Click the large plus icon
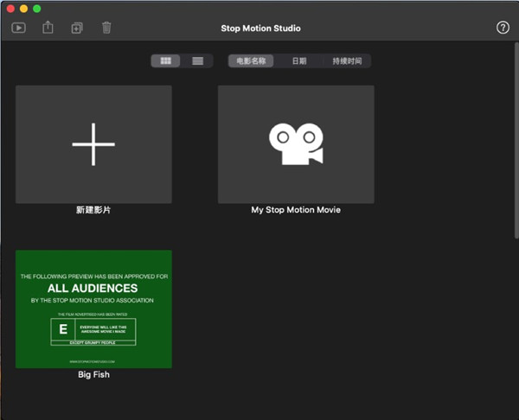The height and width of the screenshot is (420, 519). pyautogui.click(x=93, y=143)
